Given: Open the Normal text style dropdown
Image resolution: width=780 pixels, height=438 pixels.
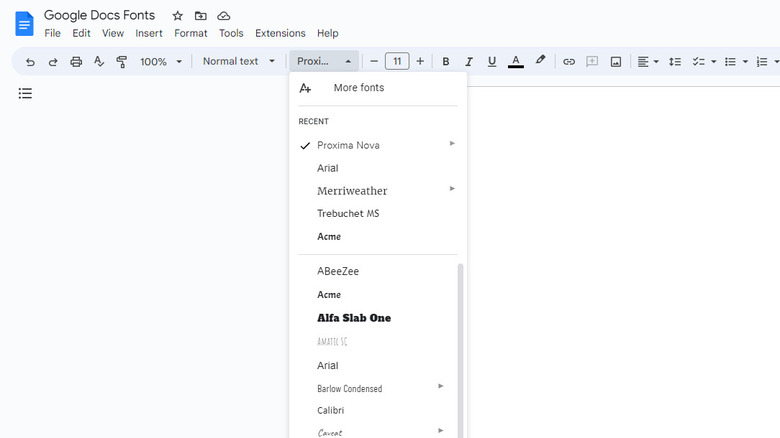Looking at the screenshot, I should click(238, 62).
